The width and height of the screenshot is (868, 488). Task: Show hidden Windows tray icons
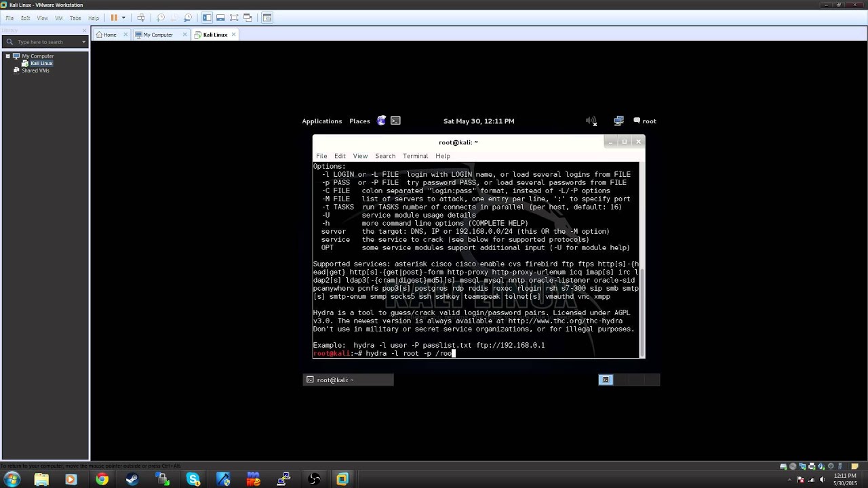[789, 480]
